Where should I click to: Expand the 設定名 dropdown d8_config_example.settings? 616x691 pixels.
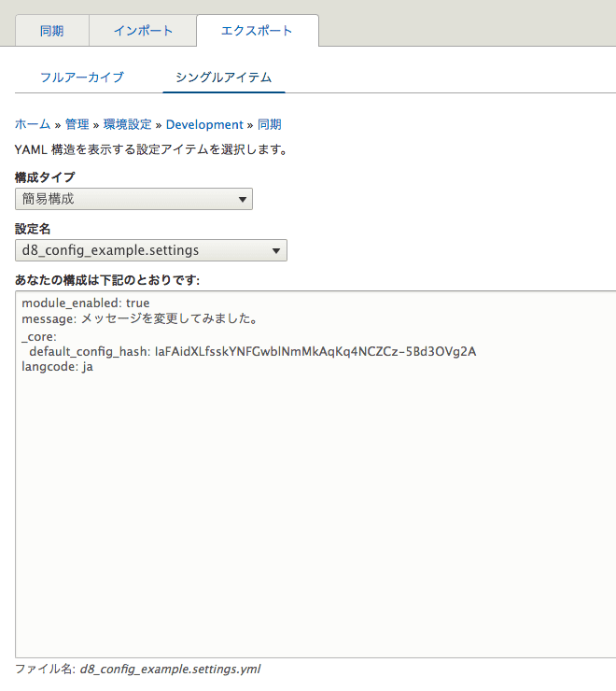click(151, 250)
